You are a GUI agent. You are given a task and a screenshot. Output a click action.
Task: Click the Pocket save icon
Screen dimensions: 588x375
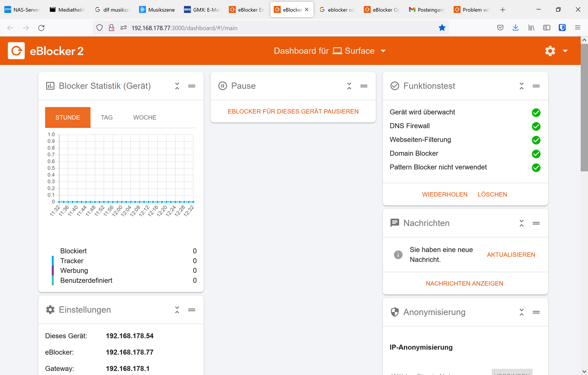500,28
